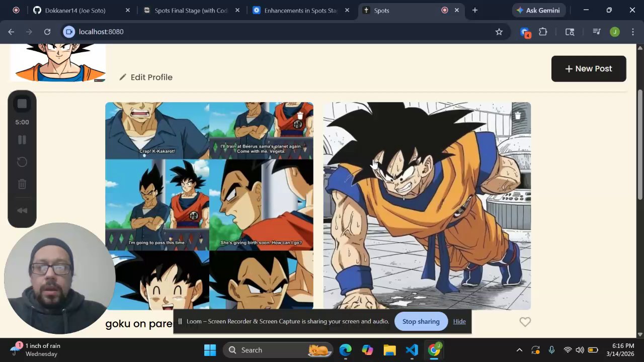Open the extensions puzzle icon
The image size is (644, 362).
(543, 32)
